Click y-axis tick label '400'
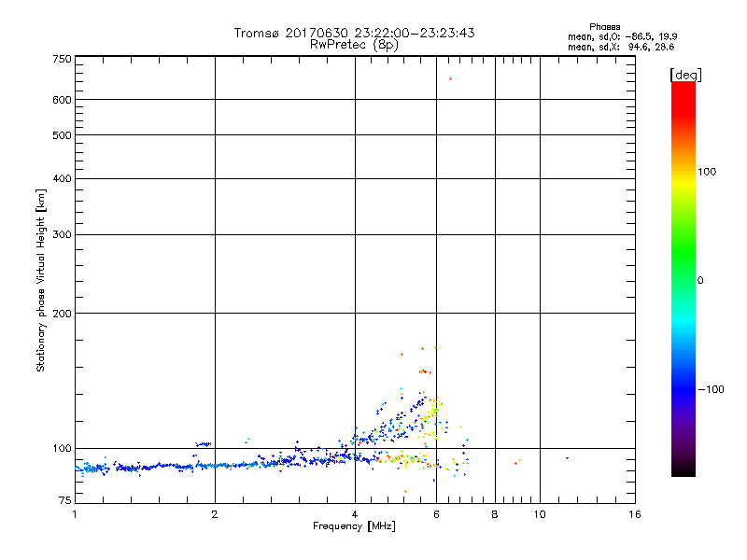Viewport: 747px width, 560px height. (62, 179)
